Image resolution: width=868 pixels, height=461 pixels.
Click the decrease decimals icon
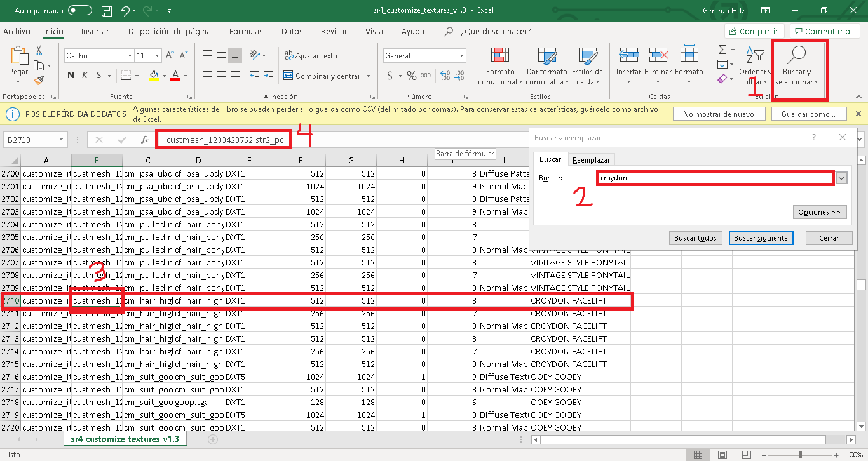[x=458, y=76]
